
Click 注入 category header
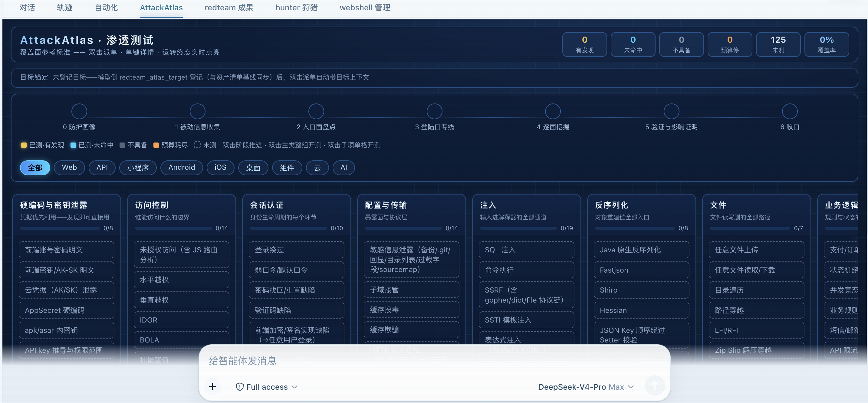527,215
